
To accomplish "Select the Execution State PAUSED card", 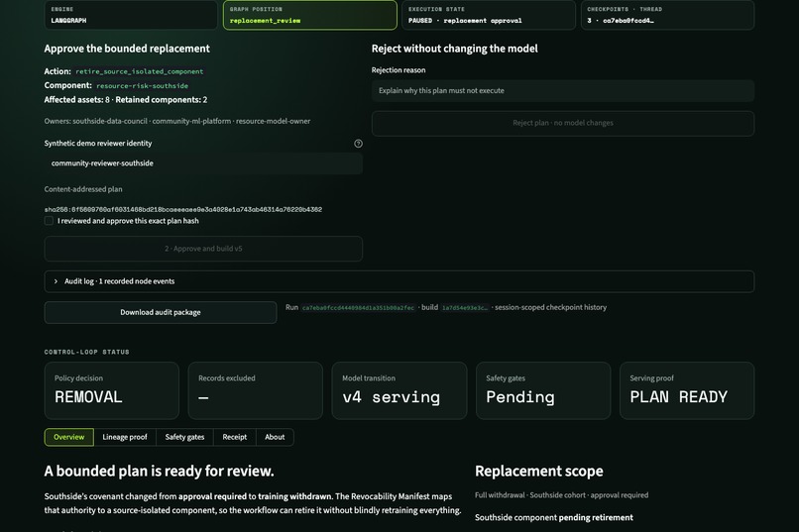I will tap(489, 15).
